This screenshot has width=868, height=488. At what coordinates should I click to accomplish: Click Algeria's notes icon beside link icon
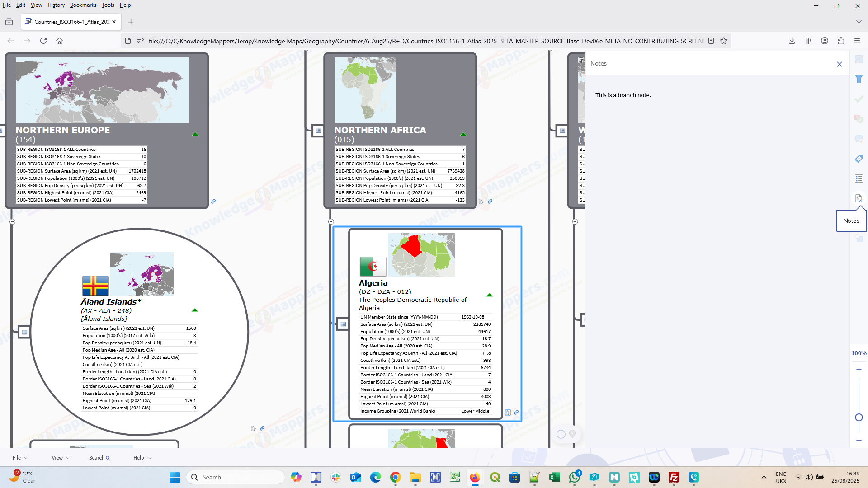pos(508,413)
